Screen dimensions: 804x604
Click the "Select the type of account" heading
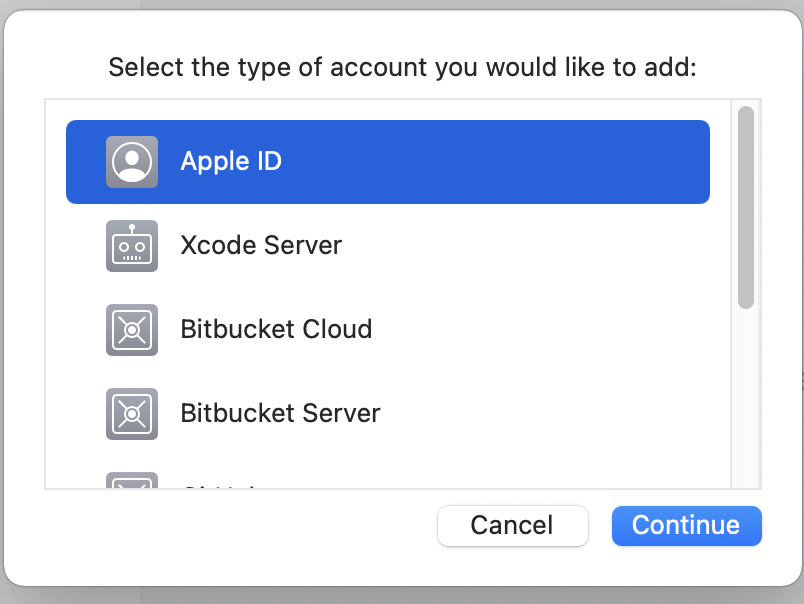(x=403, y=67)
